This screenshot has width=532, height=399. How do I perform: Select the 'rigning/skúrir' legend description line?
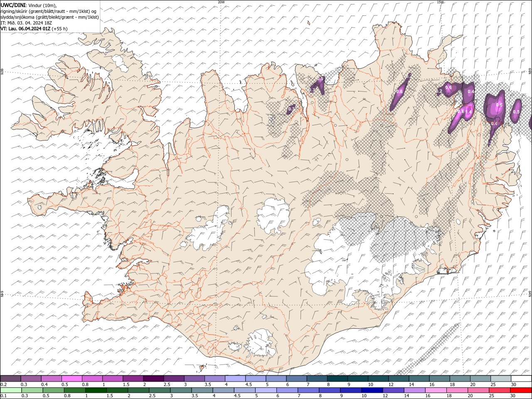pyautogui.click(x=49, y=11)
